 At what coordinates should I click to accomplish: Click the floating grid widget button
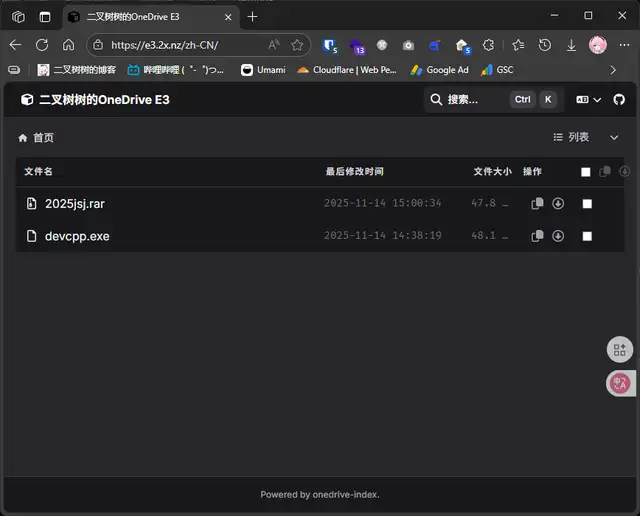coord(620,349)
